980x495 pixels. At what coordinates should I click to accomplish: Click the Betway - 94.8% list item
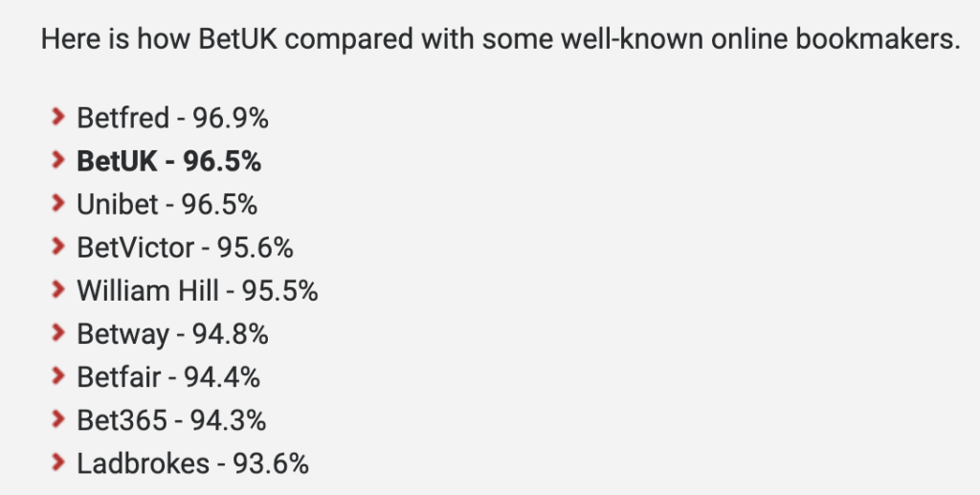coord(172,334)
